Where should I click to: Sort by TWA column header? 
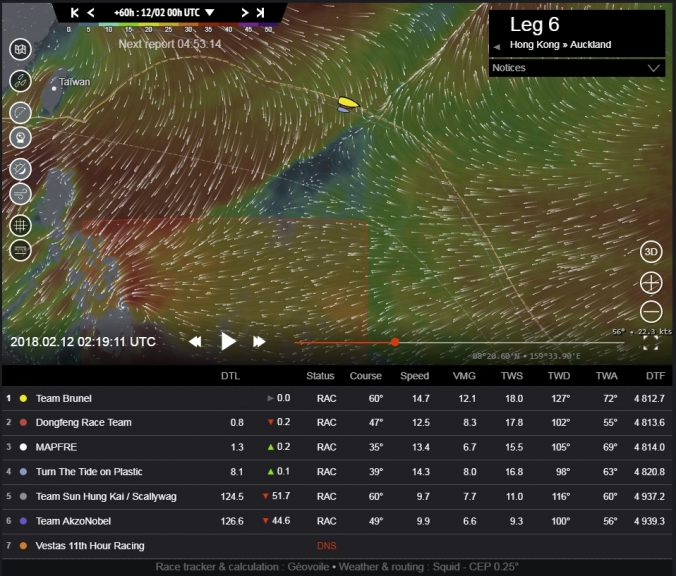607,376
